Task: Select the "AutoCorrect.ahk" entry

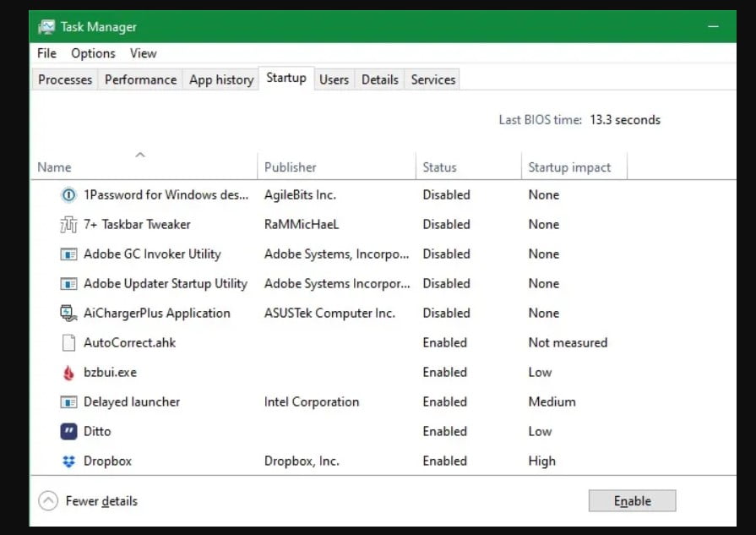Action: point(130,343)
